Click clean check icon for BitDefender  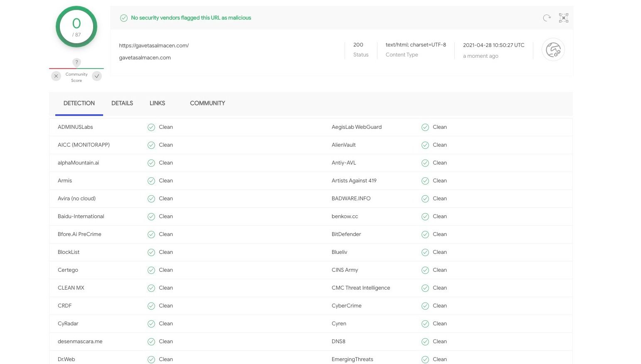425,235
